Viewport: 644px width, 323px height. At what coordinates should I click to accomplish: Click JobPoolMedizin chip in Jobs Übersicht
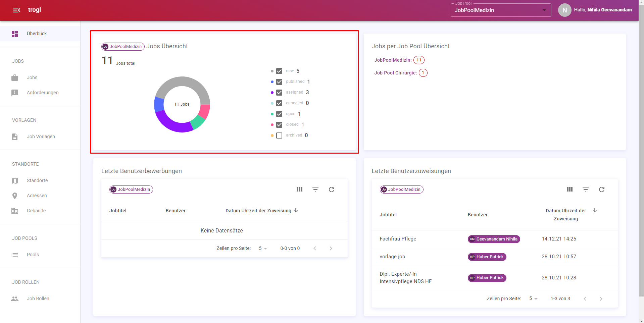(123, 47)
